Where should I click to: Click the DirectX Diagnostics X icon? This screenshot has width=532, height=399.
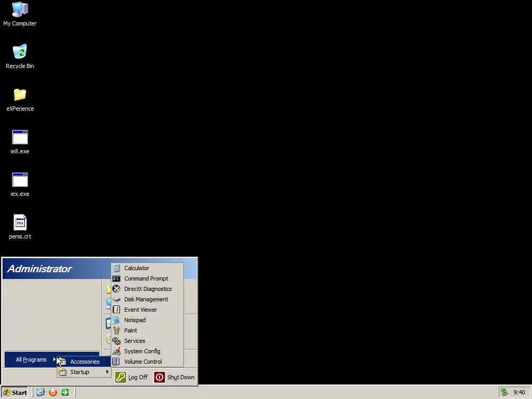(x=116, y=289)
